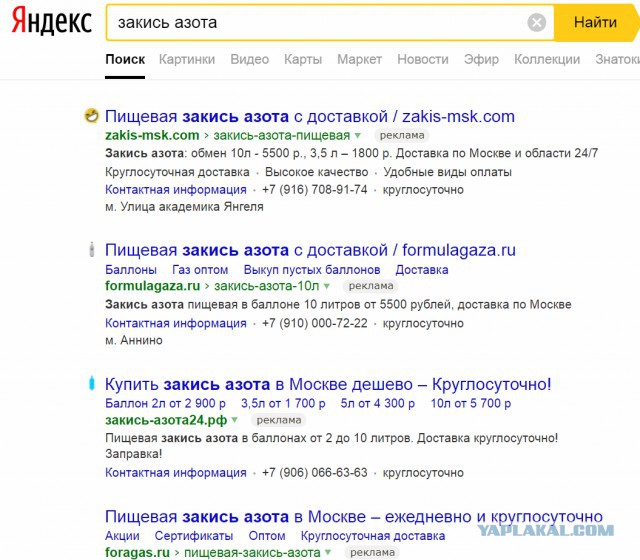Click the green formulagaza.ru domain link
The image size is (640, 560).
(x=152, y=286)
